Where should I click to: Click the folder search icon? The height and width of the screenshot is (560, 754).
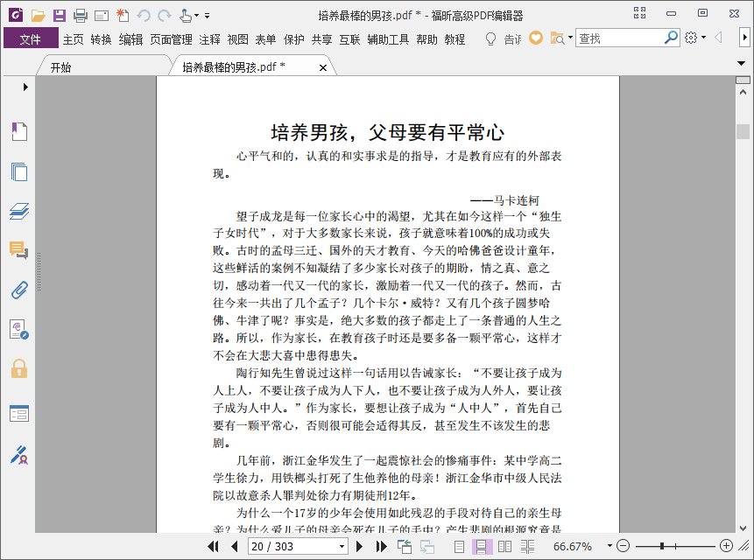(x=557, y=38)
